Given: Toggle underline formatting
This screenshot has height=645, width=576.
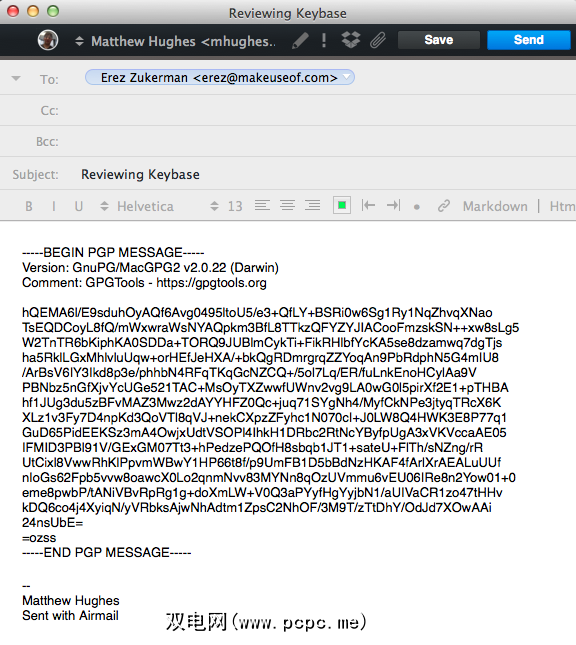Looking at the screenshot, I should point(79,206).
